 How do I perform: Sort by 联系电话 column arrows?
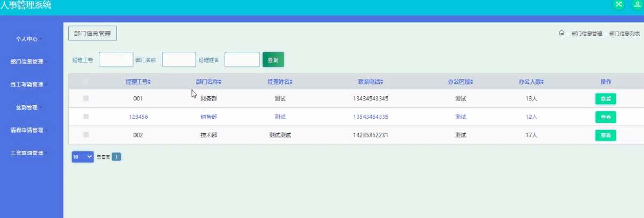pyautogui.click(x=382, y=81)
